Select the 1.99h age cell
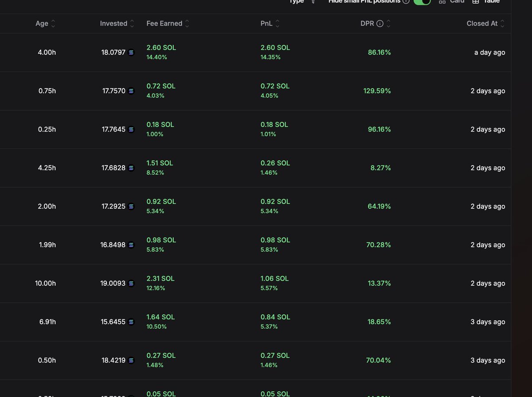 click(47, 245)
